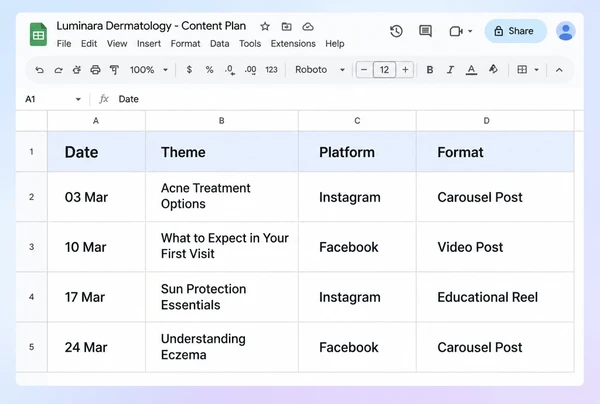Open the File menu

point(64,44)
